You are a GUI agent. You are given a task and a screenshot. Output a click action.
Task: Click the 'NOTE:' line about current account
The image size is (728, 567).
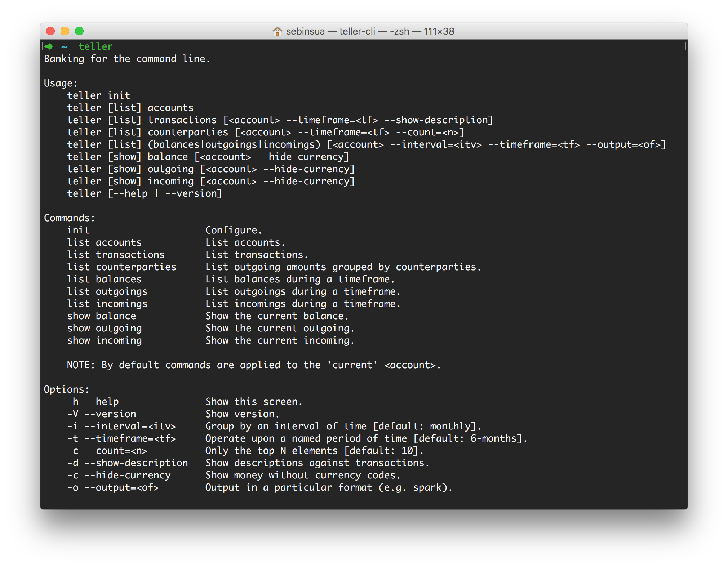coord(254,365)
